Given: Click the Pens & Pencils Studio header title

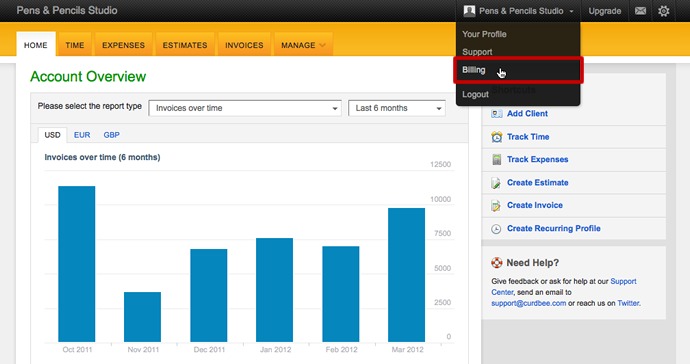Looking at the screenshot, I should coord(67,11).
